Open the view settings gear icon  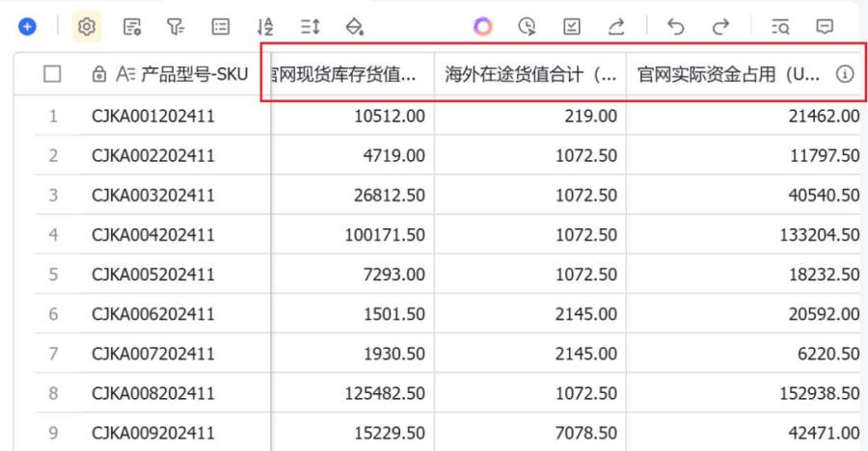coord(87,27)
